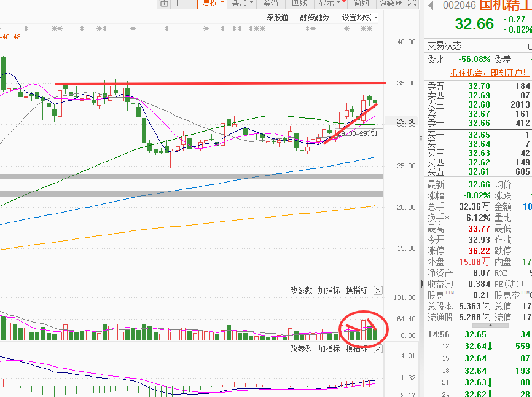
Task: Select the 买一 32.65 bid row
Action: pyautogui.click(x=479, y=135)
